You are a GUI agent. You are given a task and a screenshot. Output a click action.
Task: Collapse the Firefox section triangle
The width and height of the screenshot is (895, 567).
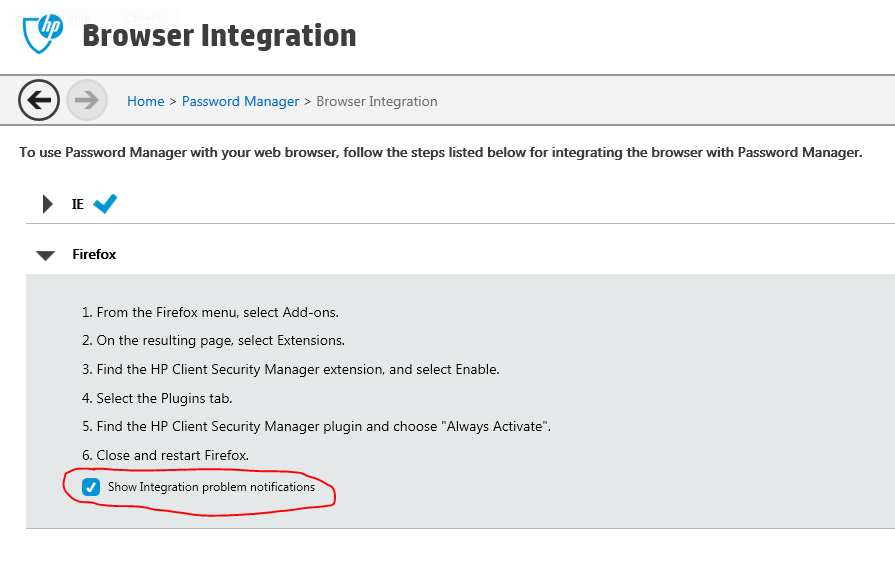click(x=46, y=255)
